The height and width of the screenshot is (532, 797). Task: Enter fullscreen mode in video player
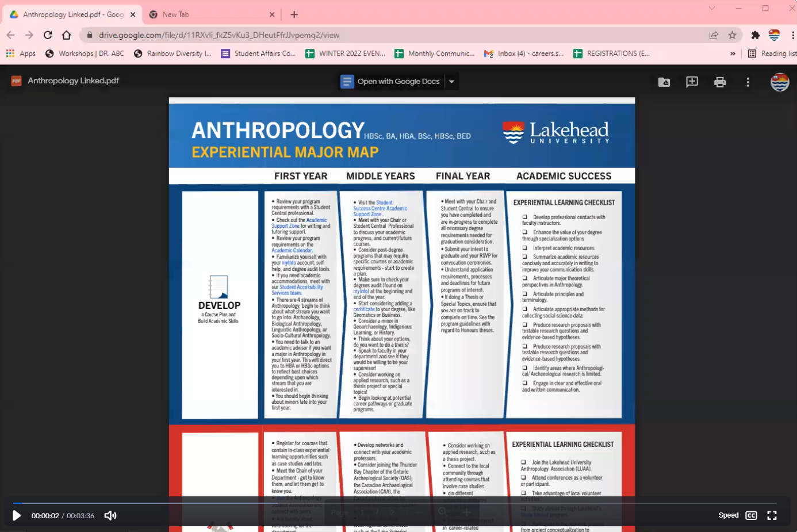tap(772, 515)
